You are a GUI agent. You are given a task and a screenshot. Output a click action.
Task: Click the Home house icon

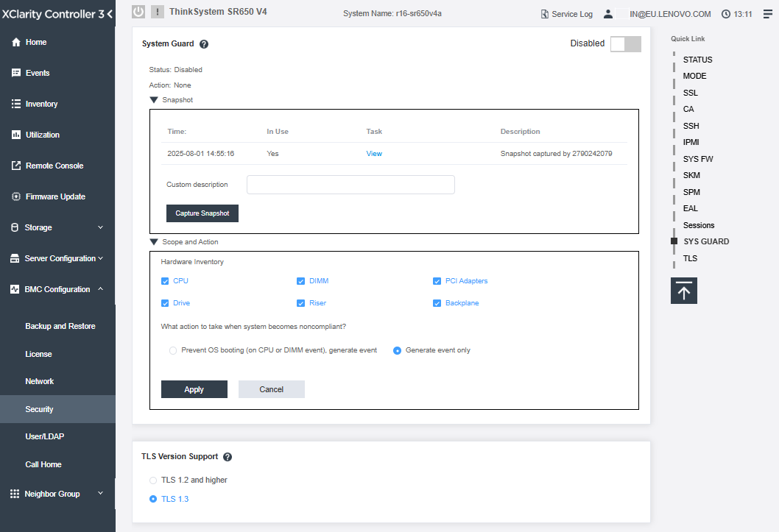(x=16, y=42)
